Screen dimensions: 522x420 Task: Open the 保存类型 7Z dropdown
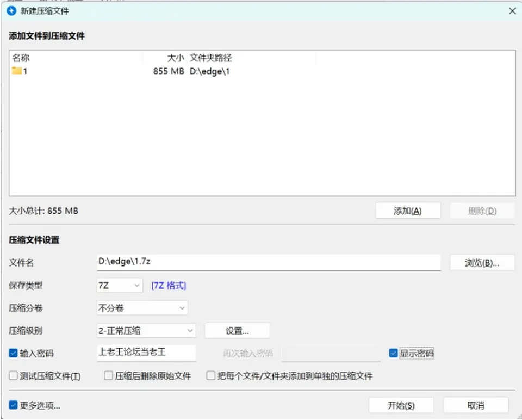pos(120,286)
